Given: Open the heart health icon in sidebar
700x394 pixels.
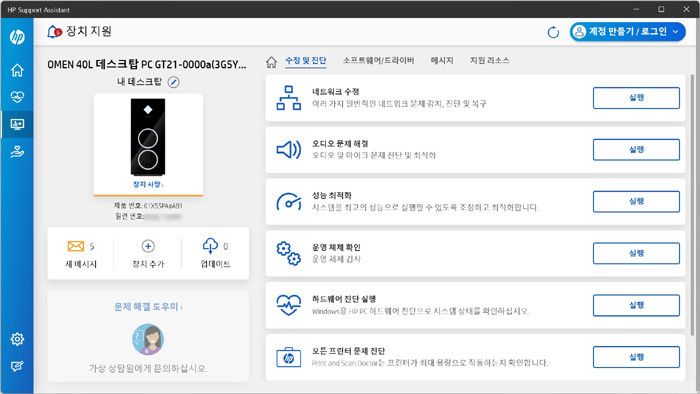Looking at the screenshot, I should click(17, 97).
